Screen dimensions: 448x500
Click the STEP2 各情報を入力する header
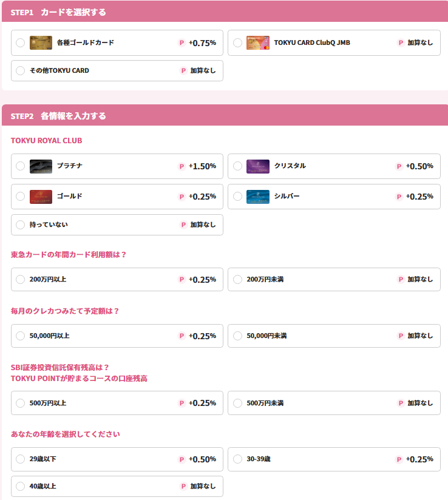[x=225, y=115]
